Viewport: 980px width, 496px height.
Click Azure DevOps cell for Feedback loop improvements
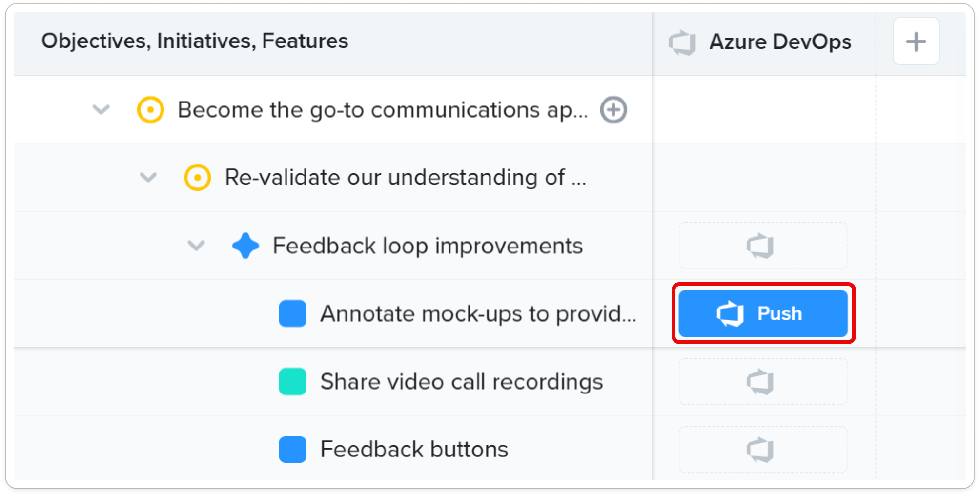pyautogui.click(x=763, y=246)
